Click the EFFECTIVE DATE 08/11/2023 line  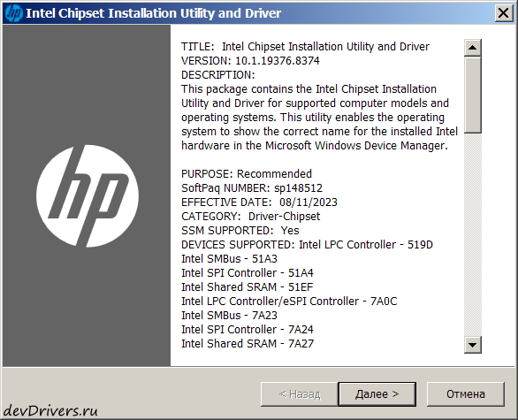(259, 202)
